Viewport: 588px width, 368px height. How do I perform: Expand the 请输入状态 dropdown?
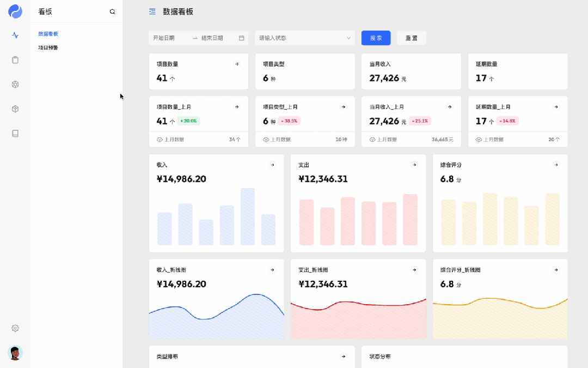[x=305, y=38]
